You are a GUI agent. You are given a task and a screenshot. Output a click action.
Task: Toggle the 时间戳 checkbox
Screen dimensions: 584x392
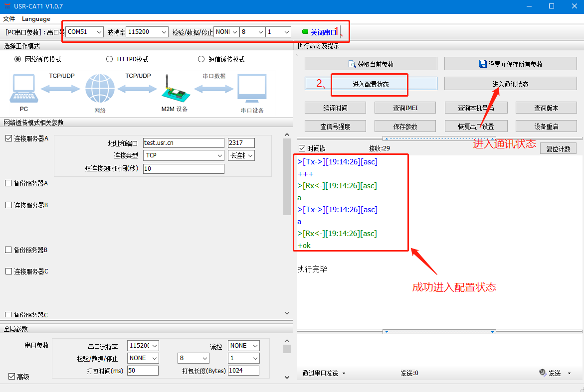(x=302, y=148)
